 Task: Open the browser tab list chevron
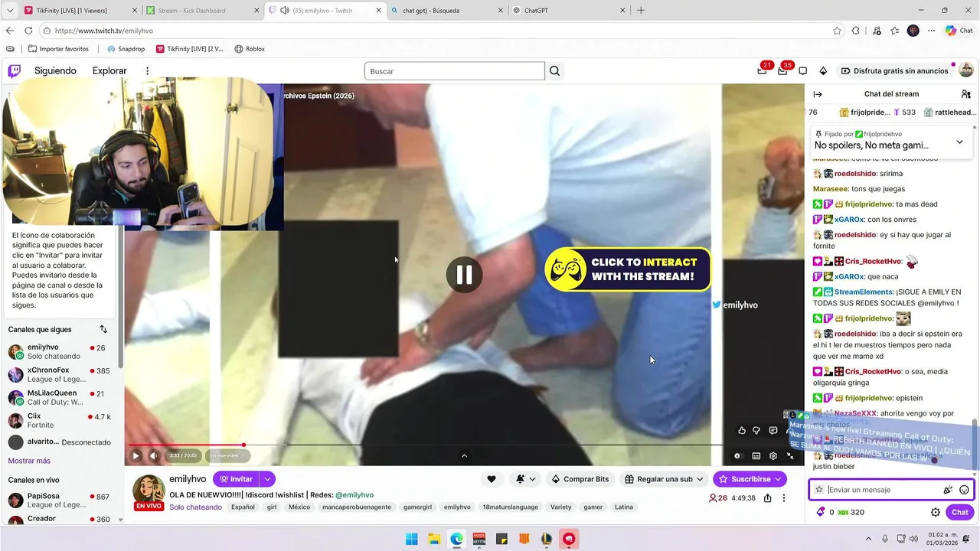click(x=9, y=10)
